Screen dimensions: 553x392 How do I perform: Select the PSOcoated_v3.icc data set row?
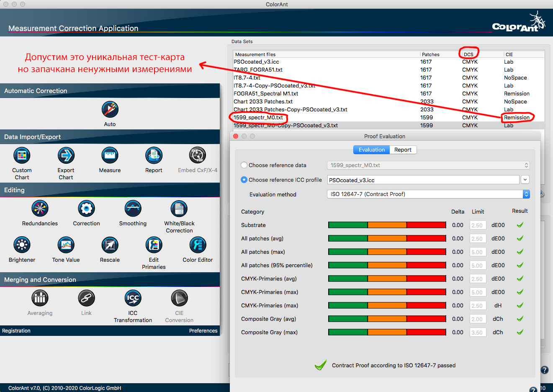388,62
